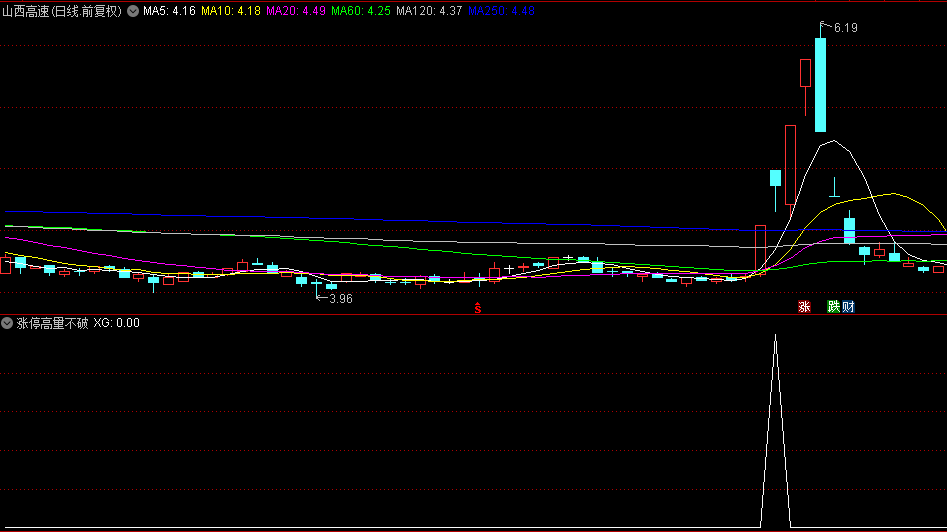This screenshot has height=532, width=947.
Task: Select the MA10: 4.18 label
Action: [231, 11]
